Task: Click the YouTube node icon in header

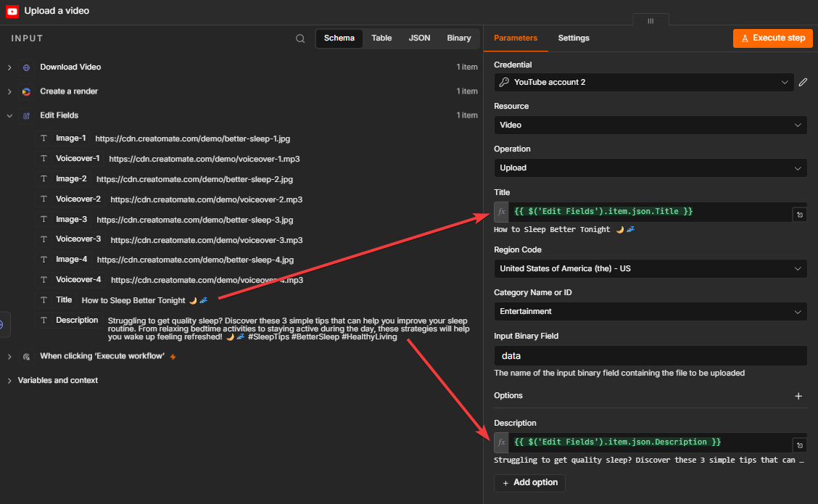Action: 12,11
